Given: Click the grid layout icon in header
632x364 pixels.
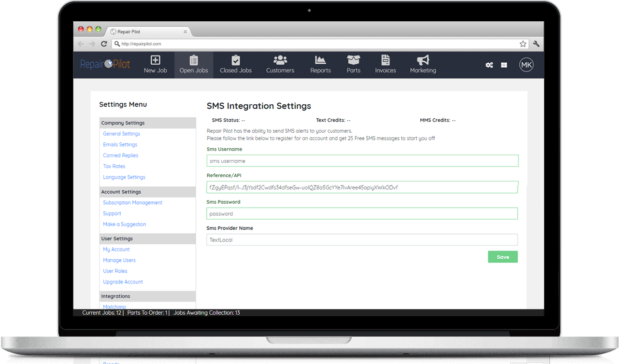Looking at the screenshot, I should coord(504,65).
